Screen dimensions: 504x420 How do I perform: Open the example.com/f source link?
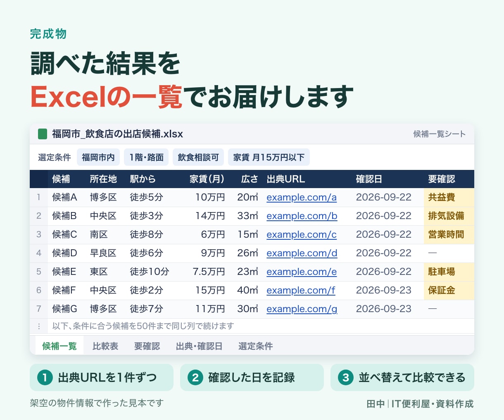301,290
